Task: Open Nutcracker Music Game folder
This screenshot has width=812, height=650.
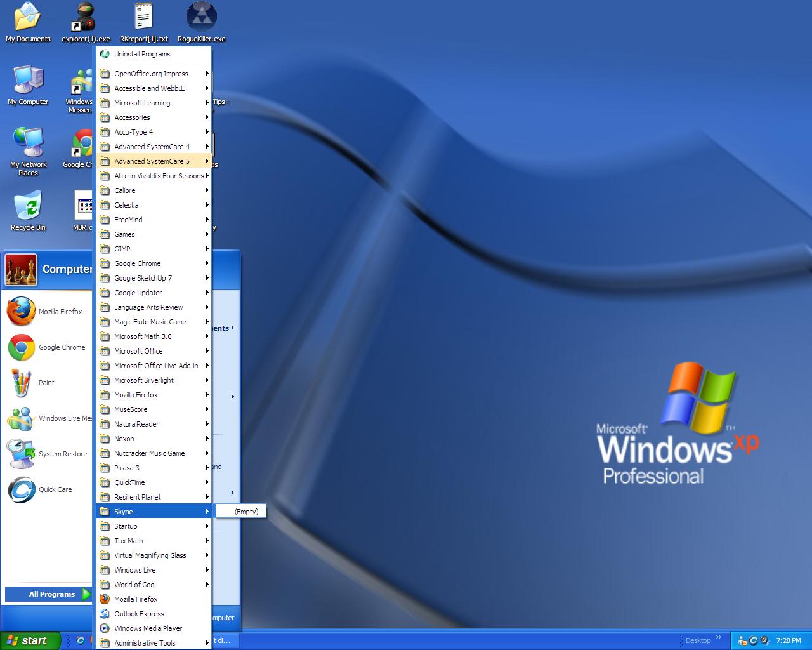Action: [154, 453]
